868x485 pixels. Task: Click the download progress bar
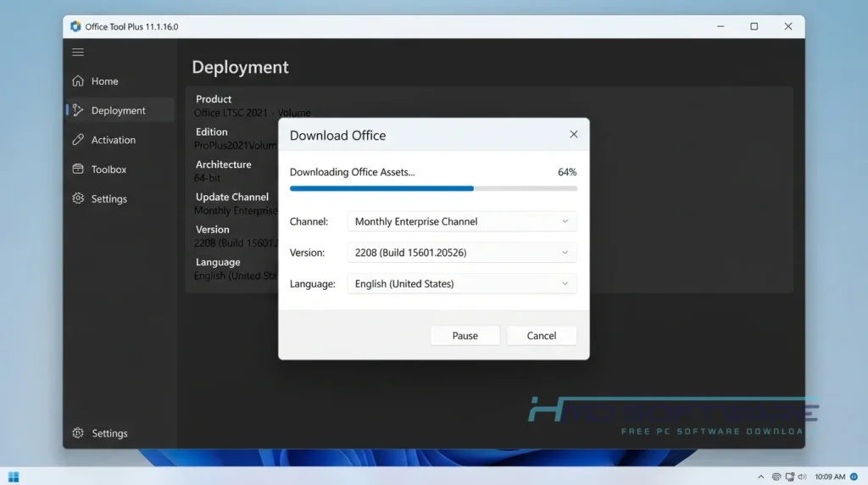click(x=433, y=188)
